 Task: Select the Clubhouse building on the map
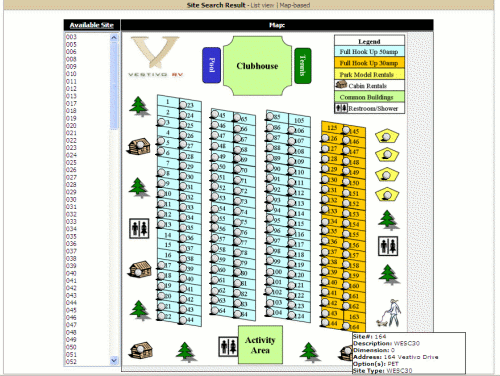coord(257,66)
